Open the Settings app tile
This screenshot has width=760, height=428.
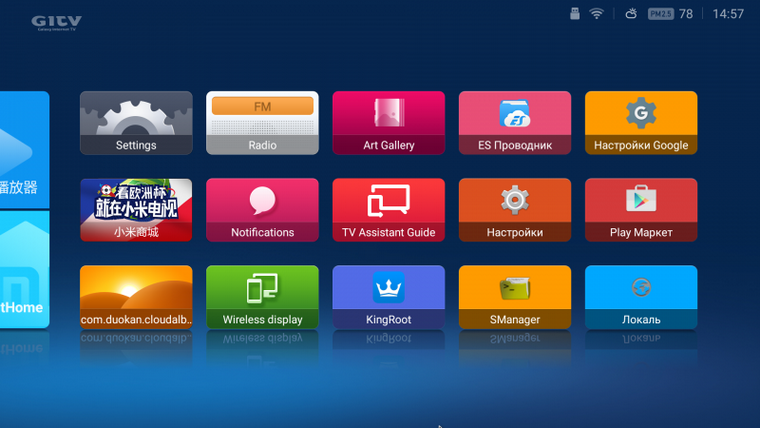pyautogui.click(x=136, y=123)
